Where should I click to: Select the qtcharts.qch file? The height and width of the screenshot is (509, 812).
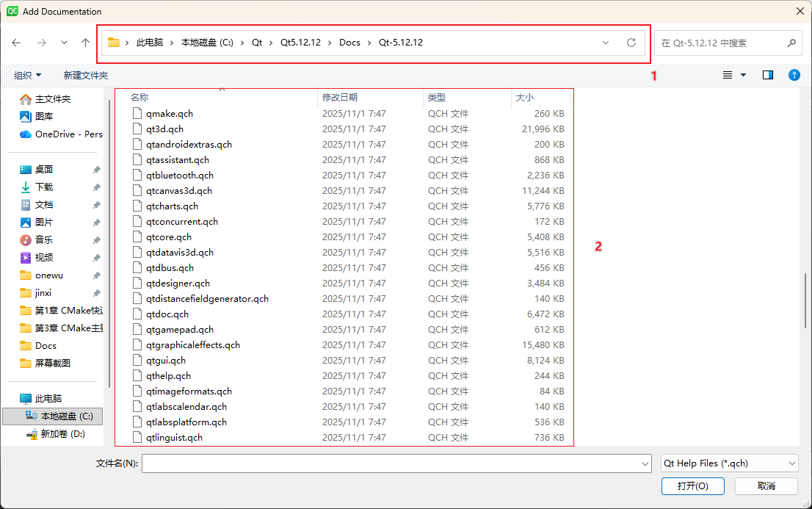coord(172,206)
